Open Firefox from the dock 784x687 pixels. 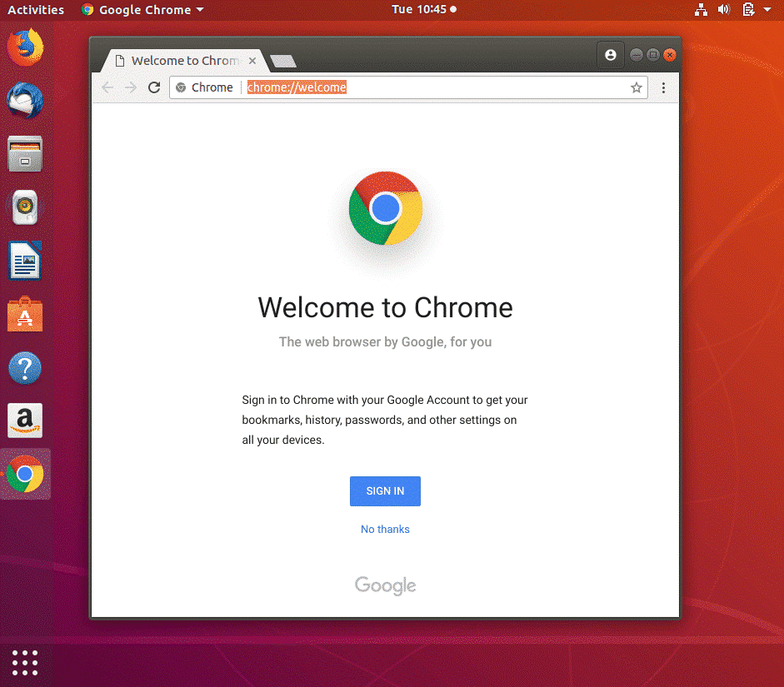point(25,47)
